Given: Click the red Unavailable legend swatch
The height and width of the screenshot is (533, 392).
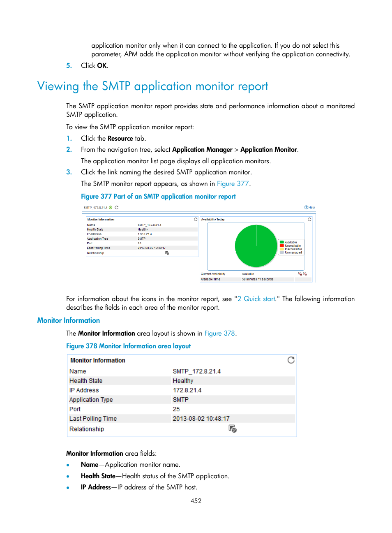Looking at the screenshot, I should 282,246.
